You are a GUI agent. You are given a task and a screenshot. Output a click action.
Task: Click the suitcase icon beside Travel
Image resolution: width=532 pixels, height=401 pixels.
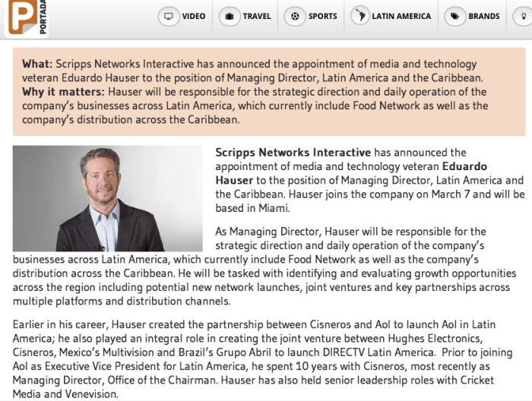pyautogui.click(x=230, y=16)
